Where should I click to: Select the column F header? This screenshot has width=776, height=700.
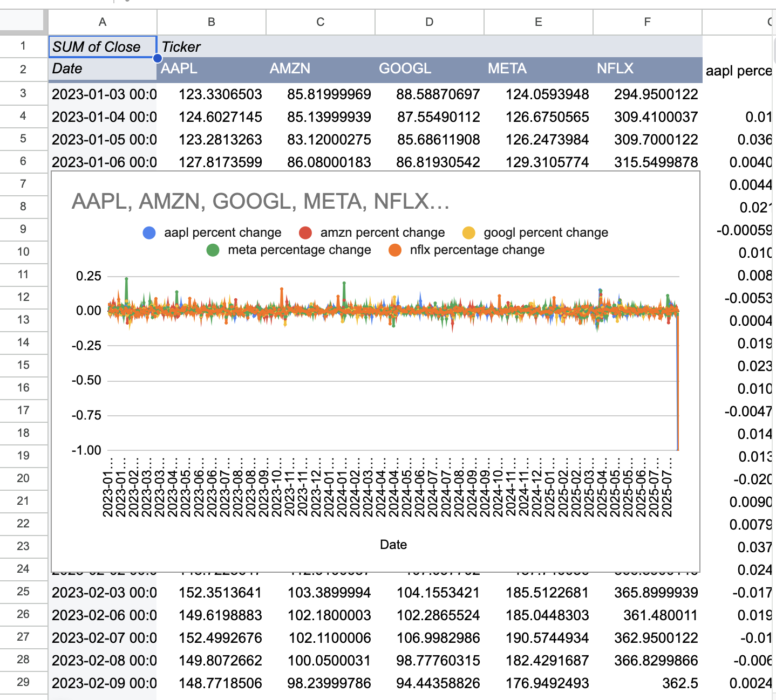tap(647, 22)
